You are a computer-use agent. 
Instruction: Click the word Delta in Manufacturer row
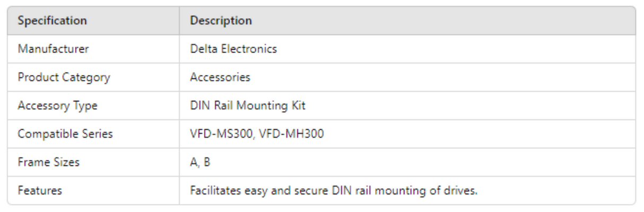coord(202,49)
